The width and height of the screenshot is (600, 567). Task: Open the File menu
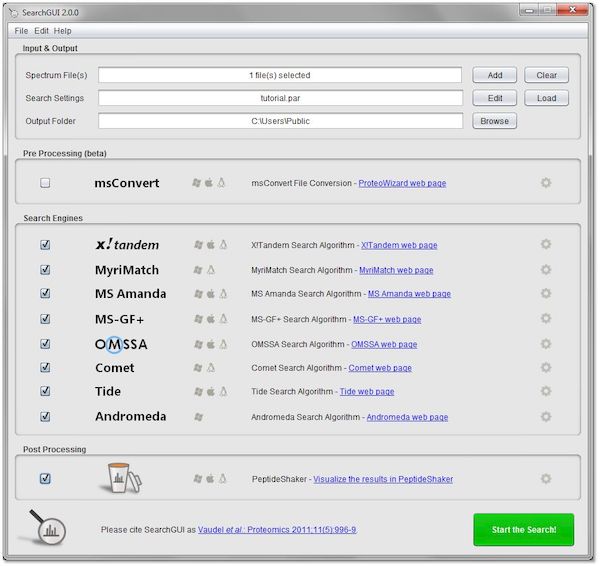tap(21, 31)
